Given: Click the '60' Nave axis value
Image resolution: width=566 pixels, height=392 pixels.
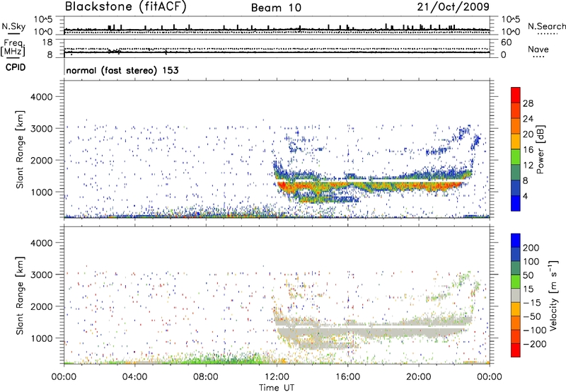Looking at the screenshot, I should pos(506,42).
